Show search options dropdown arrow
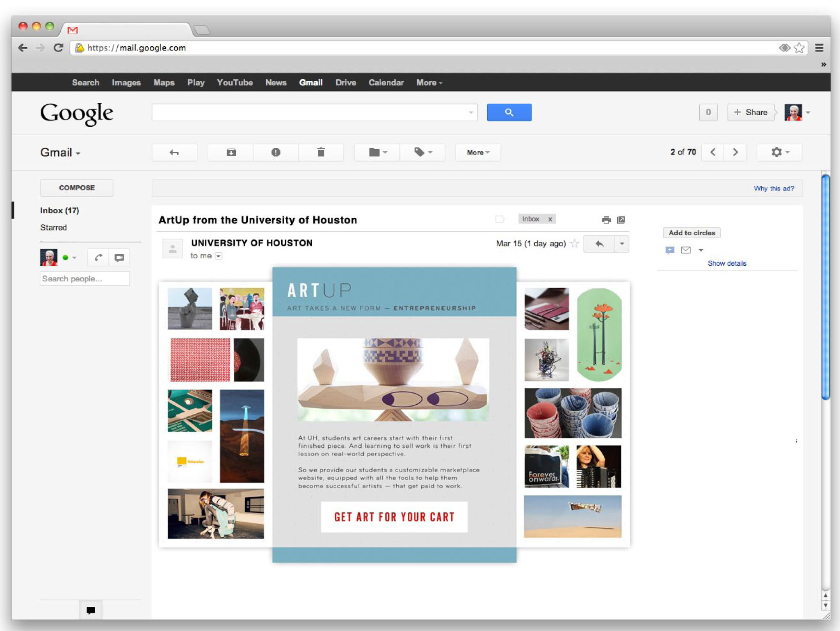 [471, 112]
